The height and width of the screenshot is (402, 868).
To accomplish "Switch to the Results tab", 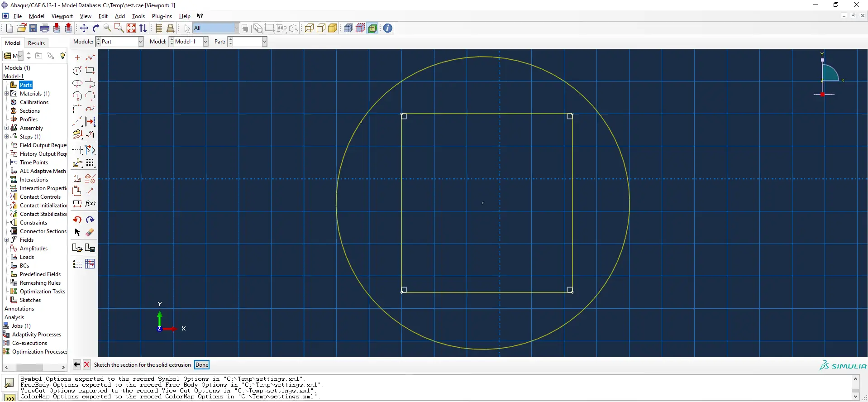I will 36,43.
